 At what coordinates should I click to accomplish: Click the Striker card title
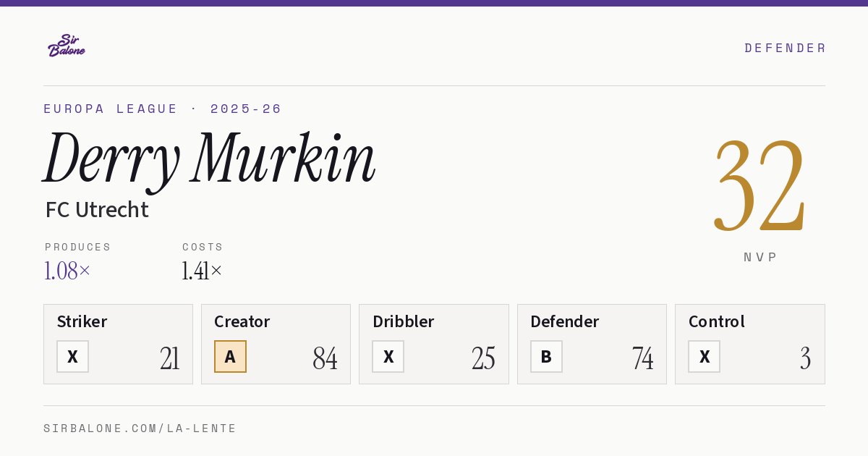tap(82, 321)
